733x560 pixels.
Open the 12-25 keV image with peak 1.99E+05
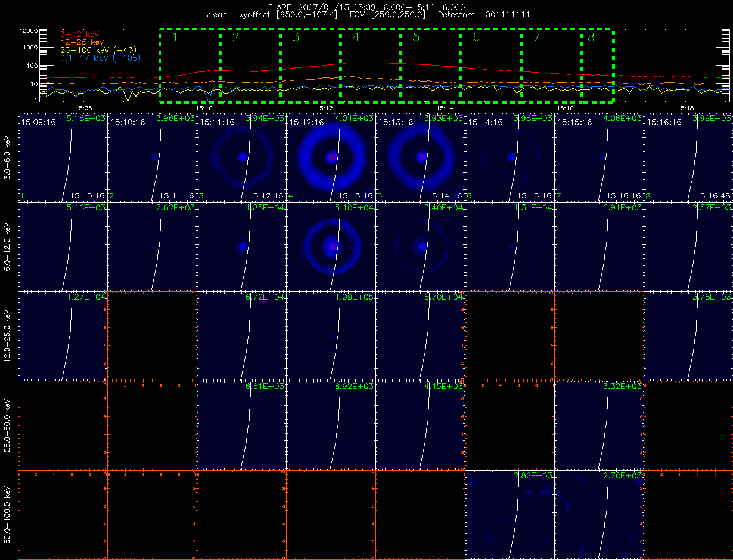point(331,335)
